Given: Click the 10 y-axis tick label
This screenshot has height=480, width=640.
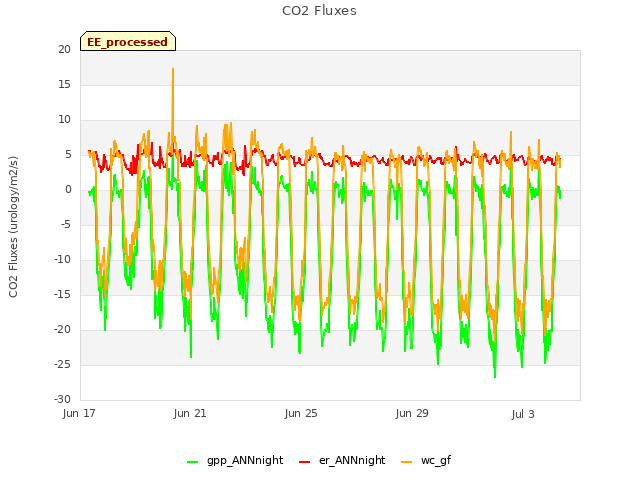Looking at the screenshot, I should click(64, 120).
